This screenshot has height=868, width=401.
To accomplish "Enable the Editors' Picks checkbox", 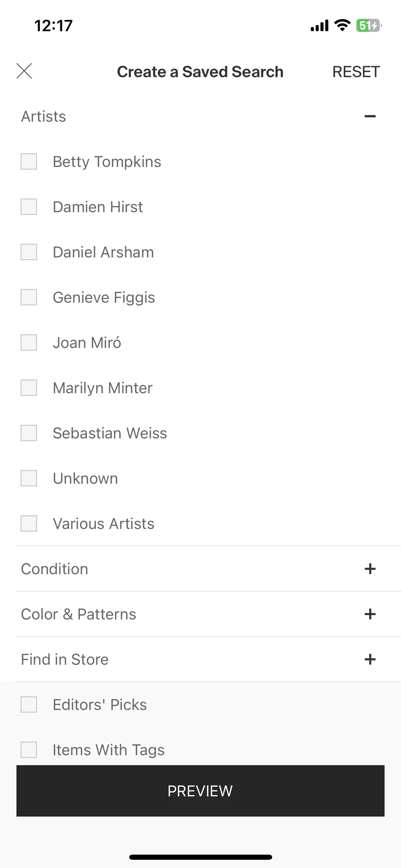I will [29, 704].
